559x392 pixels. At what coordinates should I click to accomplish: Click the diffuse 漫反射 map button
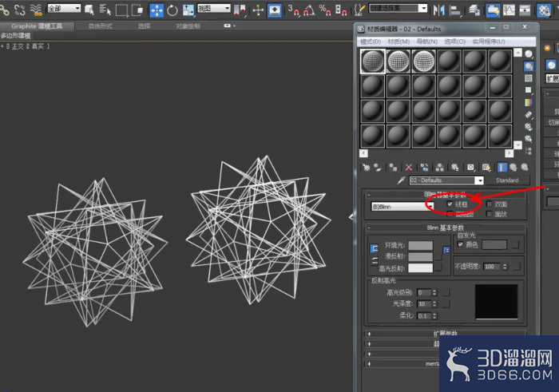pos(439,257)
